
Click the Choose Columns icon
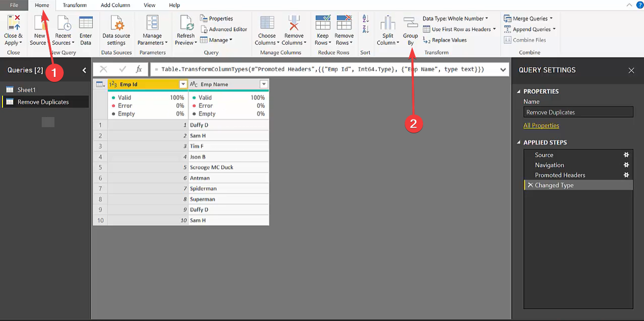point(267,23)
